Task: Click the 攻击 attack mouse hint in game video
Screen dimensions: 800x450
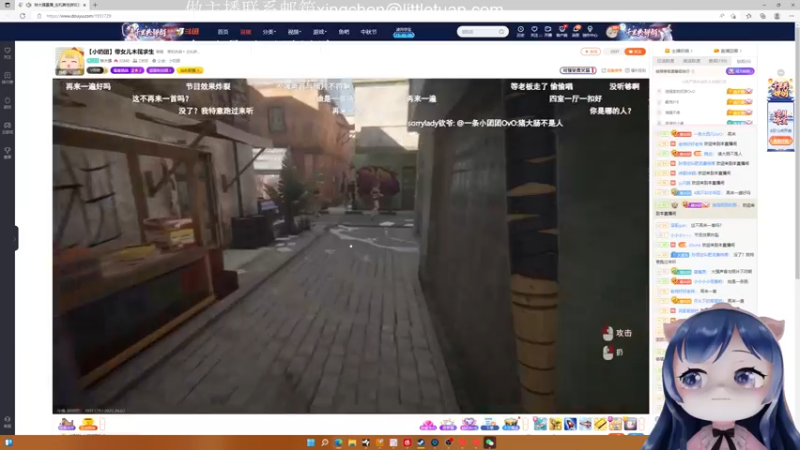Action: [617, 333]
